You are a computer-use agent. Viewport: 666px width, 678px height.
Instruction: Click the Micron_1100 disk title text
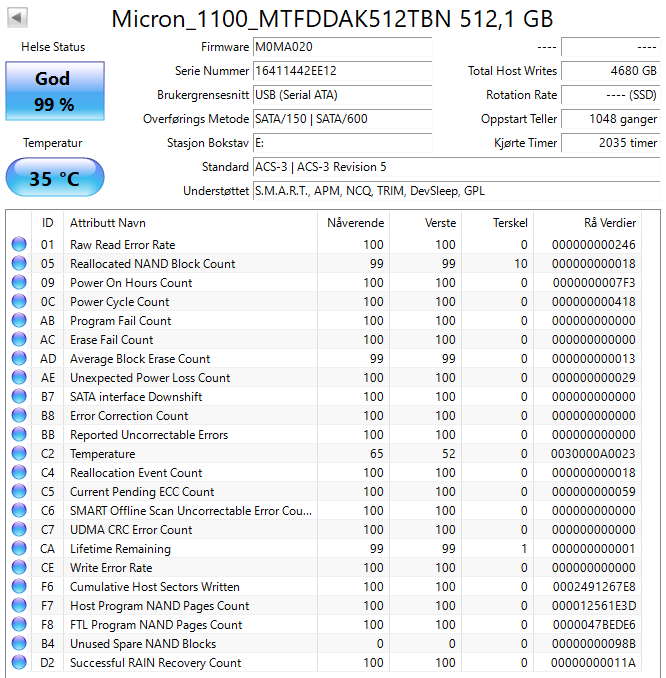(331, 19)
